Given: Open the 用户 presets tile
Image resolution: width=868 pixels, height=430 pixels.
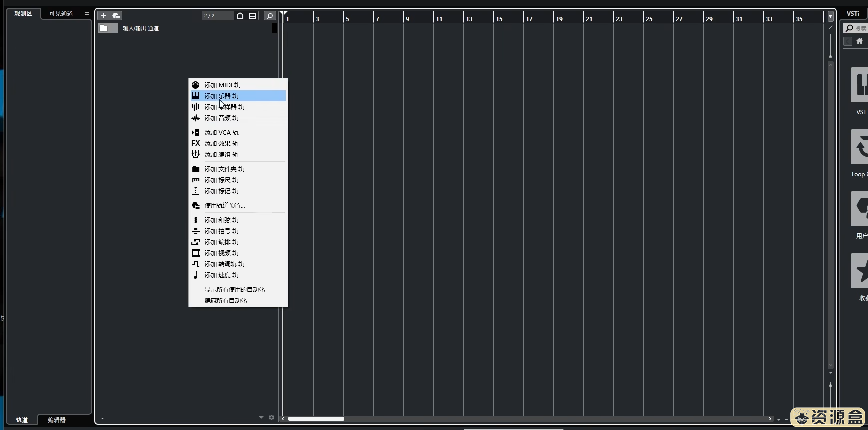Looking at the screenshot, I should 859,209.
